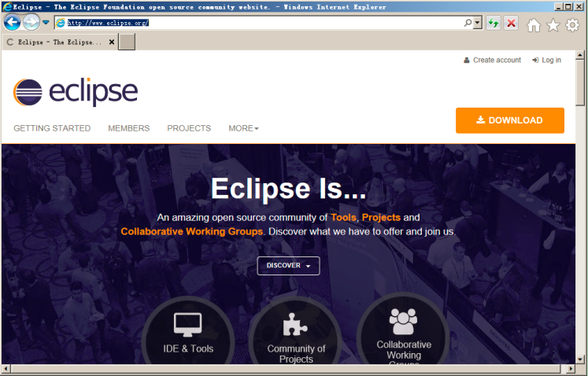Click the horizontal scrollbar right arrow
588x376 pixels.
coord(571,368)
